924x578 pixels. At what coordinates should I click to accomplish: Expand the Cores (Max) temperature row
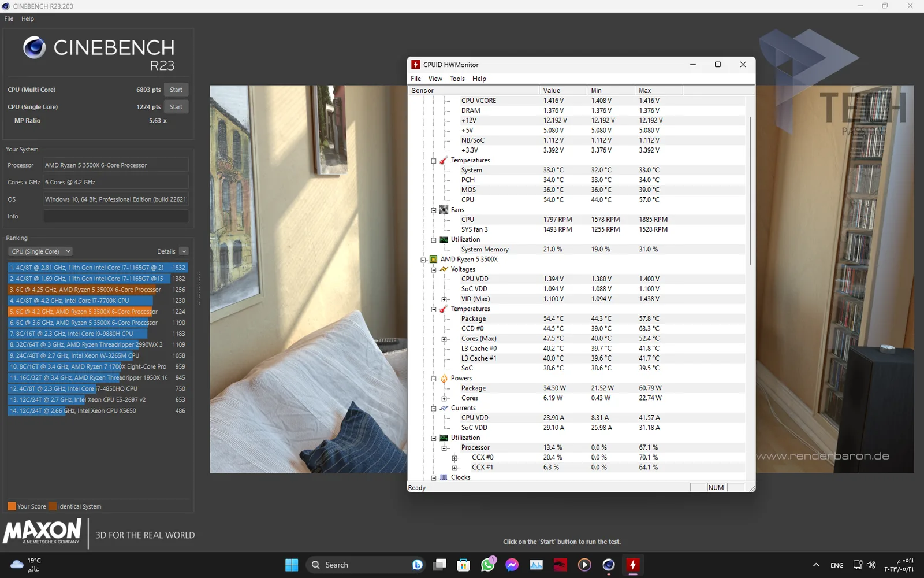444,339
